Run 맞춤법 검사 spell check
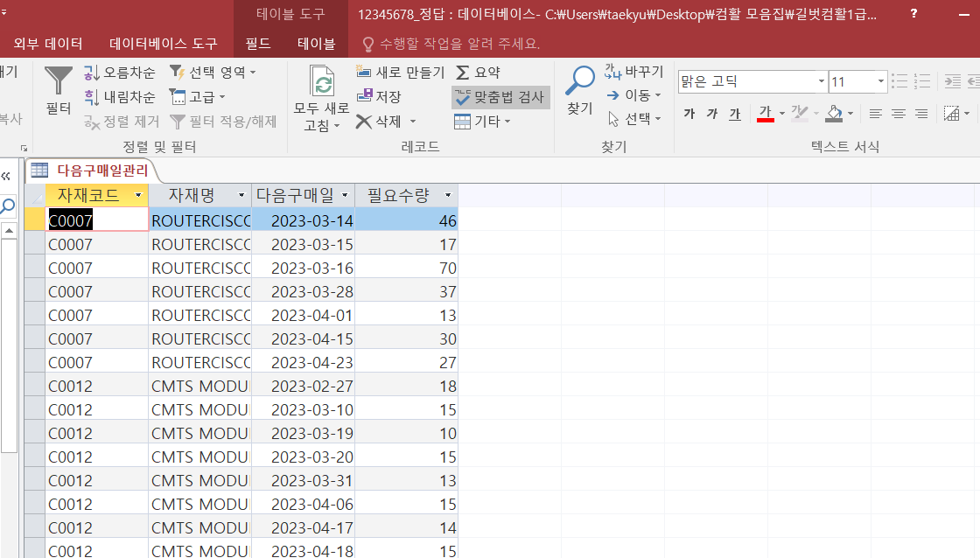The height and width of the screenshot is (558, 980). tap(500, 97)
